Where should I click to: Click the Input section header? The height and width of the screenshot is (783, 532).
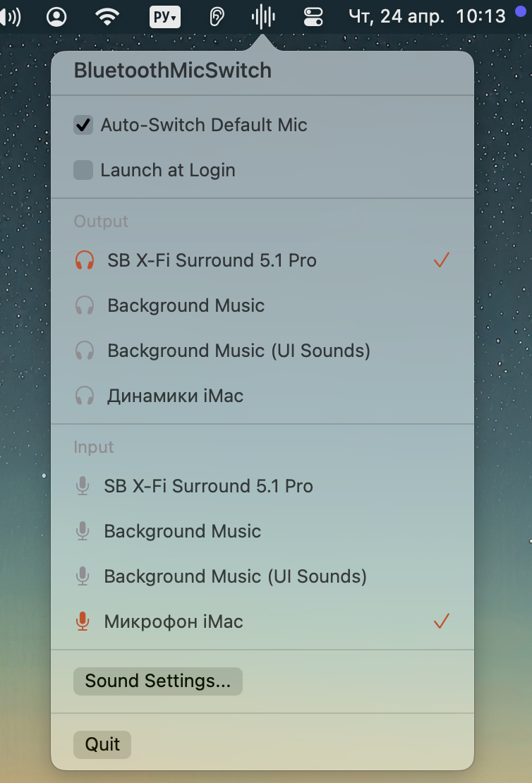94,447
